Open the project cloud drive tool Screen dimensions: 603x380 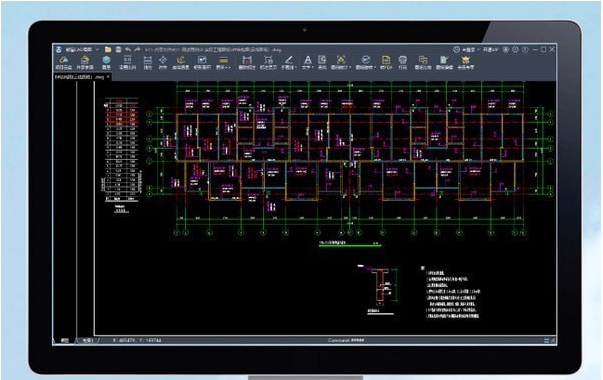64,62
